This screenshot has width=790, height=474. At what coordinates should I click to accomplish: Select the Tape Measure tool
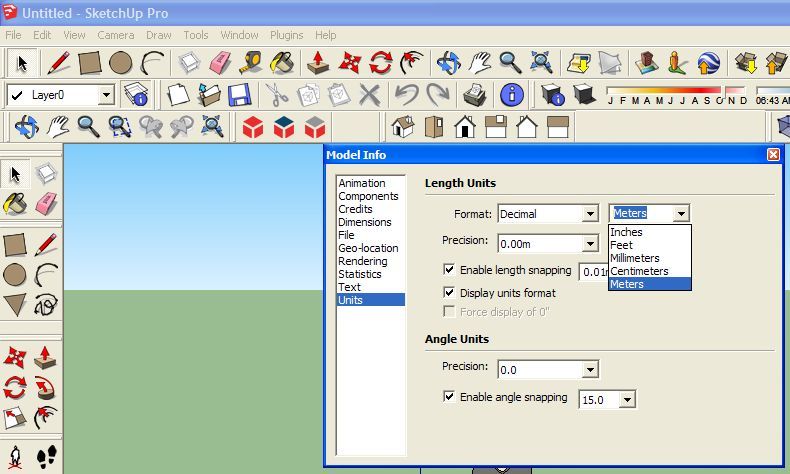tap(250, 63)
